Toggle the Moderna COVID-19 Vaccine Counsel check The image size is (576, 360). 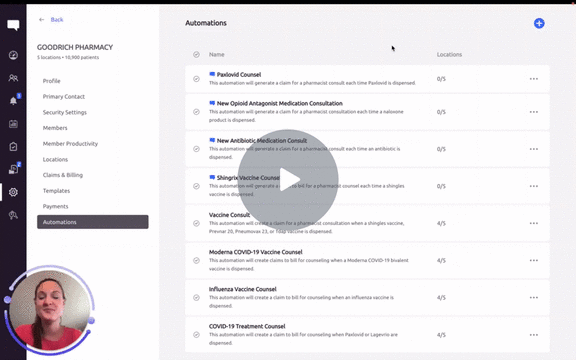[197, 260]
